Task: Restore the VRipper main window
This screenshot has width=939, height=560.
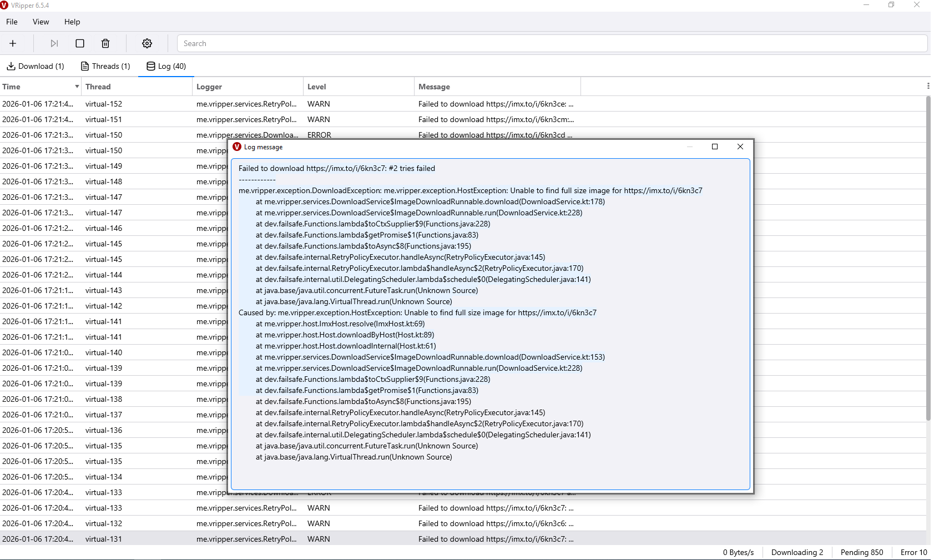Action: pos(891,5)
